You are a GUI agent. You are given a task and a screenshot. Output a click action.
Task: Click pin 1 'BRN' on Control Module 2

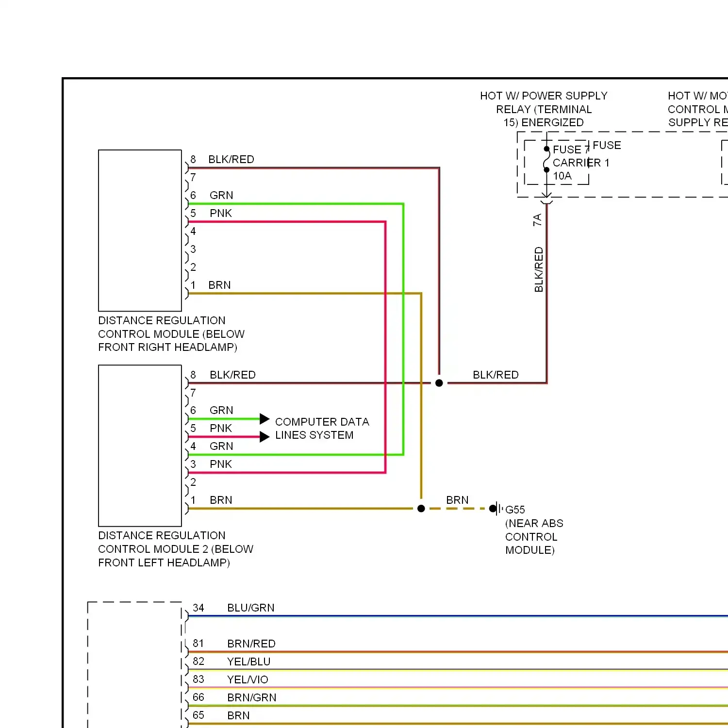point(221,500)
